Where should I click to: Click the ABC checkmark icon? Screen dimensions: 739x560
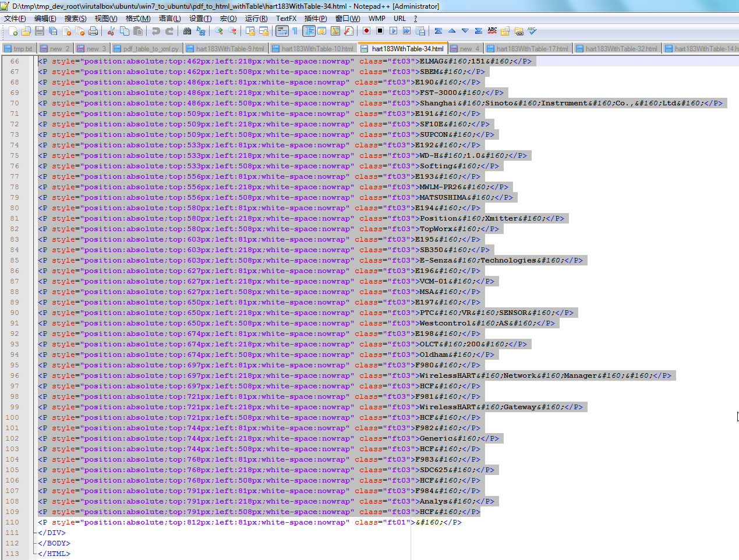532,31
